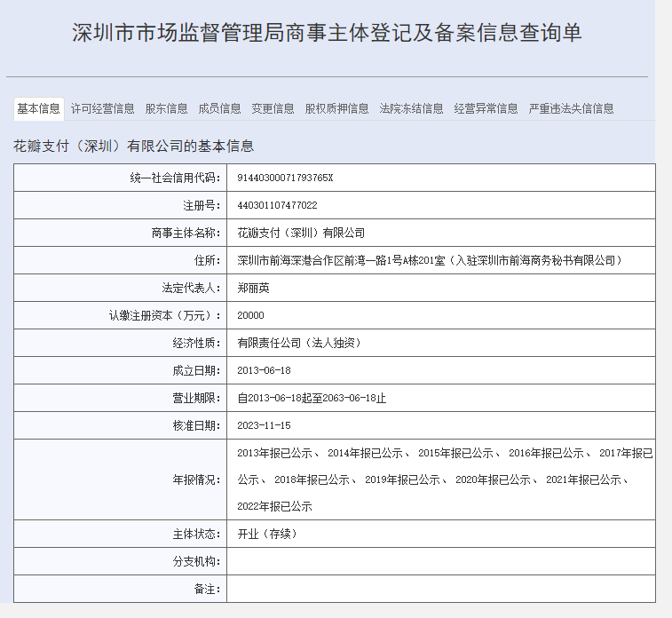Viewport: 672px width, 618px height.
Task: Click the 2015年报已公示 entry
Action: click(455, 453)
